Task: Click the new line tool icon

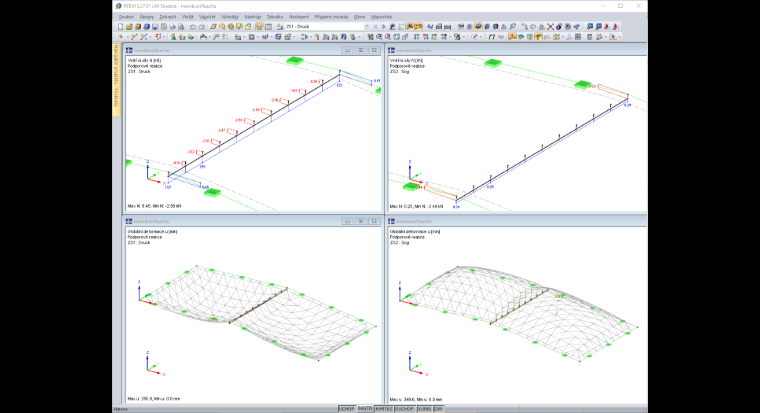Action: pyautogui.click(x=134, y=37)
